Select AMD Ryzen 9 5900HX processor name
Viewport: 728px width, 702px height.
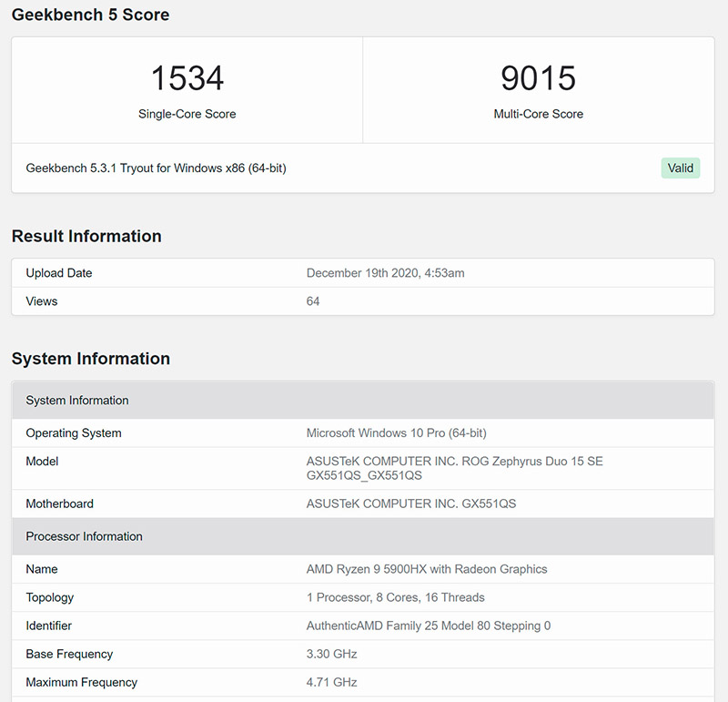[x=427, y=569]
